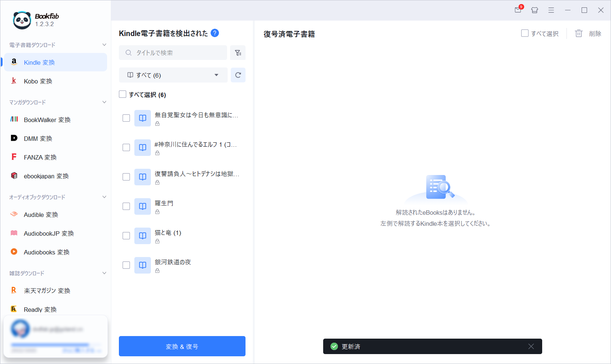Check すべて選択 in 復号済電子書籍 panel
611x364 pixels.
coord(525,33)
